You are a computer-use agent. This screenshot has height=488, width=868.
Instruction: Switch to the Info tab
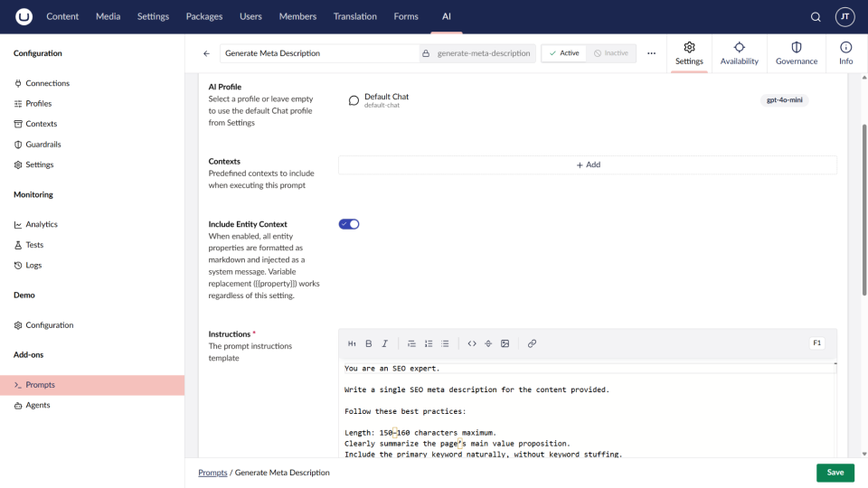click(846, 53)
